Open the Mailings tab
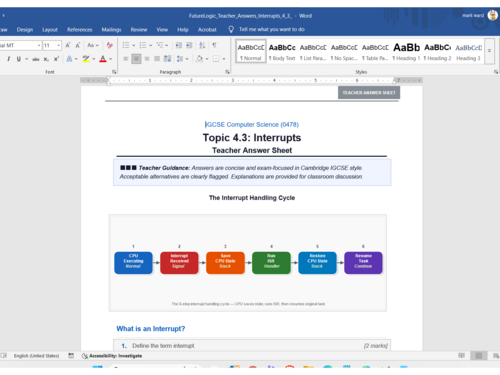The width and height of the screenshot is (500, 375). 111,29
